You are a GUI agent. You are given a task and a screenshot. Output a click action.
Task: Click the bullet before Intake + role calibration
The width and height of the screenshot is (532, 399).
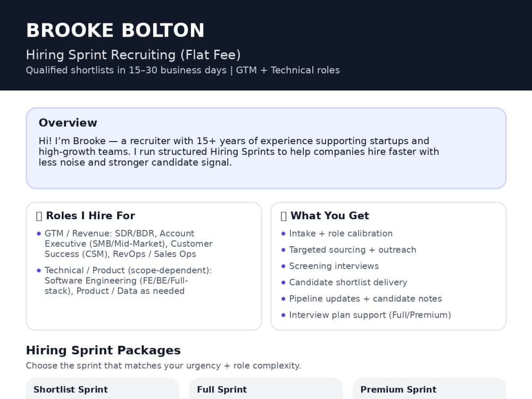(x=284, y=234)
